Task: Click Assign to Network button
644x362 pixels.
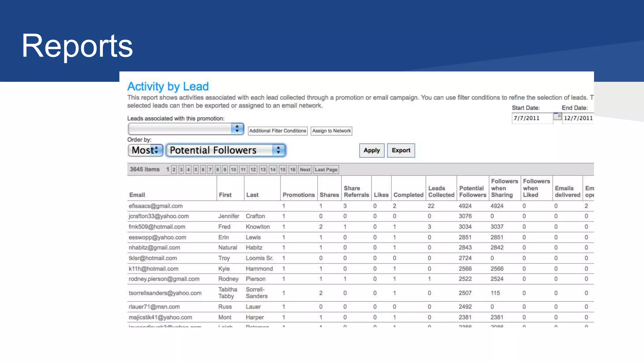Action: point(331,131)
